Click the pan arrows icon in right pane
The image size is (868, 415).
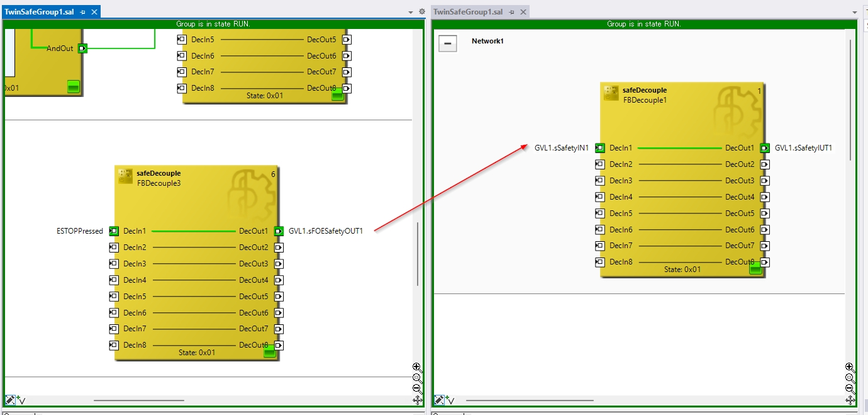(x=850, y=400)
